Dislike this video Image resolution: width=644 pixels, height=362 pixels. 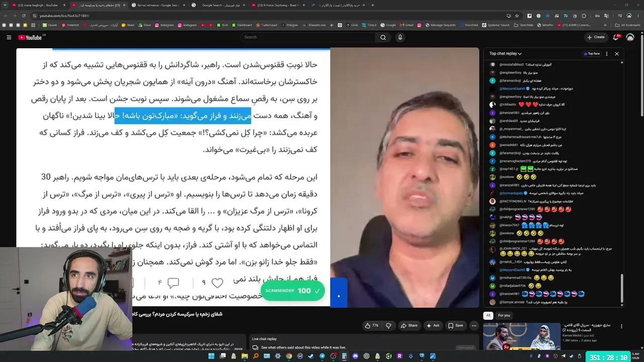tap(388, 326)
